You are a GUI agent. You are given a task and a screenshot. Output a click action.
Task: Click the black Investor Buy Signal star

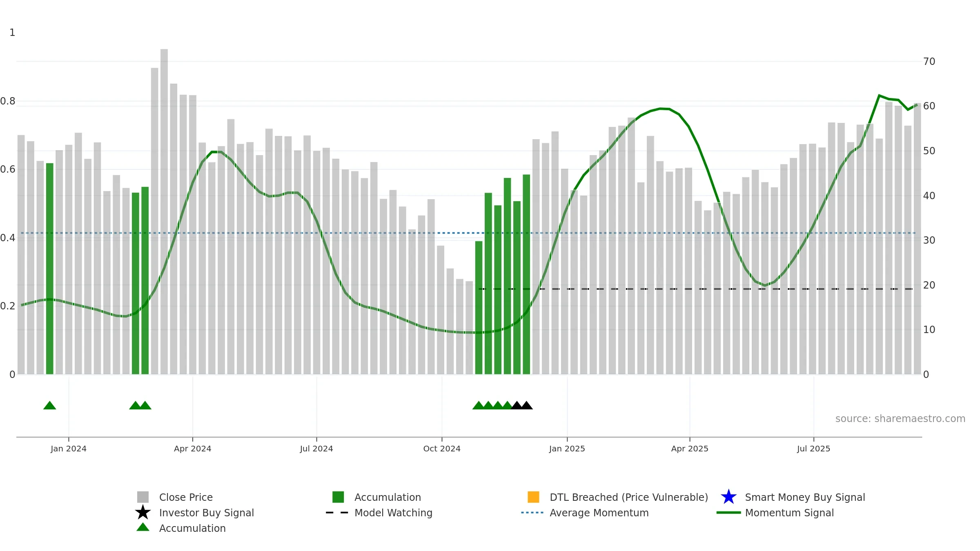143,513
